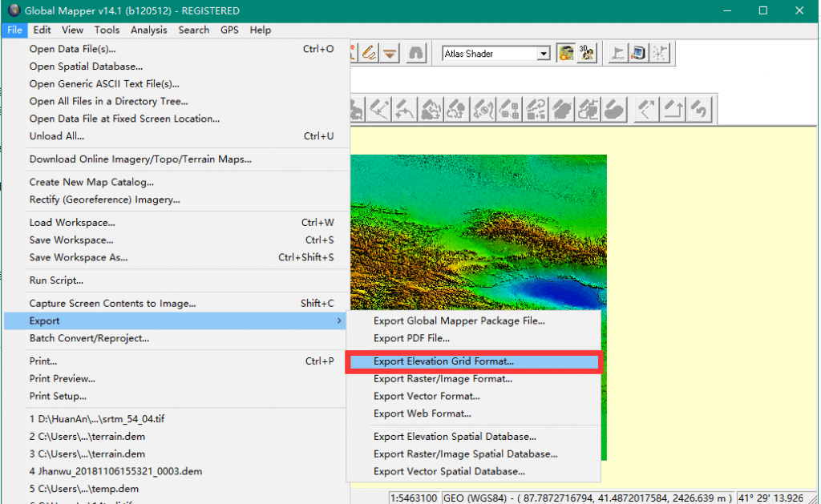
Task: Click the scale 1:5463100 status field
Action: (413, 498)
